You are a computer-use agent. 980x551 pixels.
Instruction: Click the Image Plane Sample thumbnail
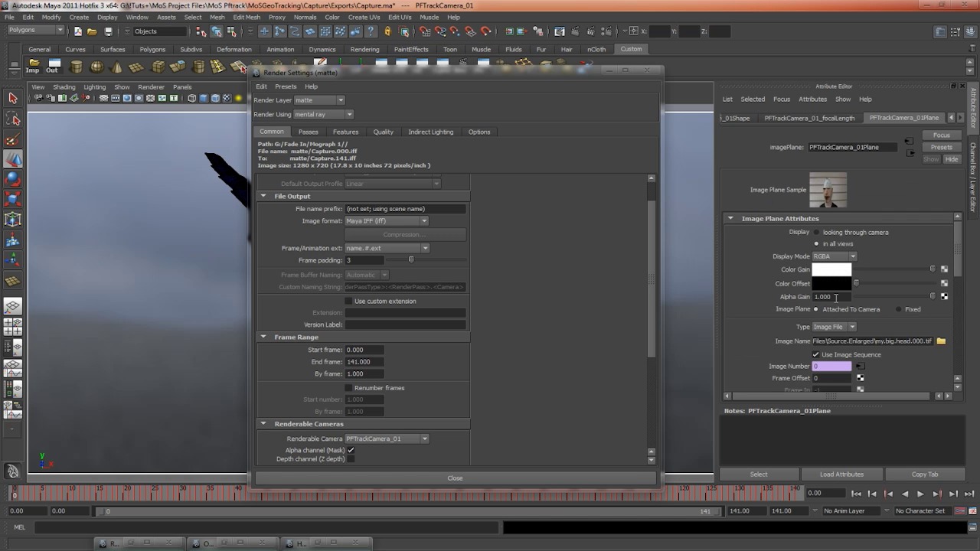[828, 191]
